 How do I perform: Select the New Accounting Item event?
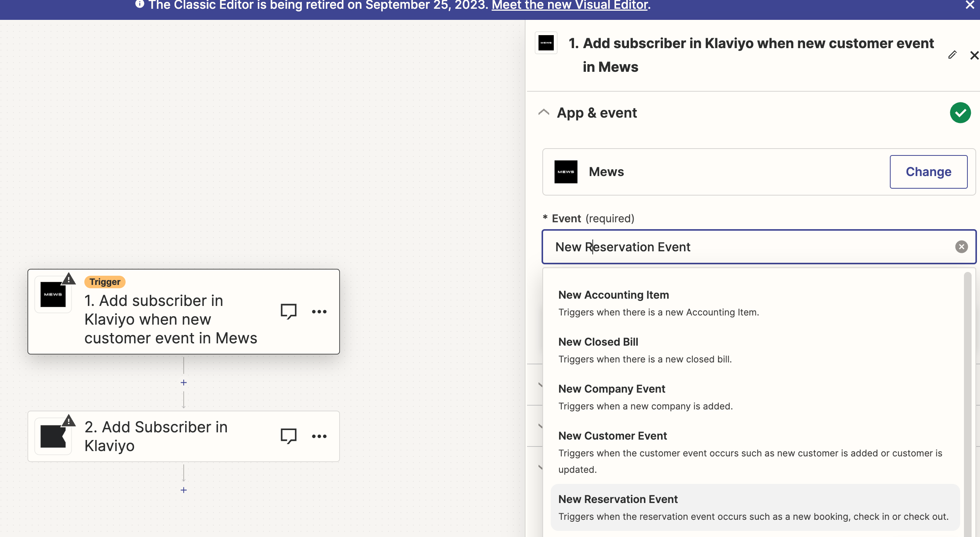755,303
